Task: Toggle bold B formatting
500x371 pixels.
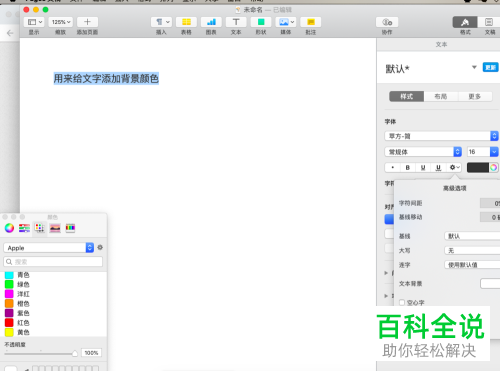Action: click(407, 167)
